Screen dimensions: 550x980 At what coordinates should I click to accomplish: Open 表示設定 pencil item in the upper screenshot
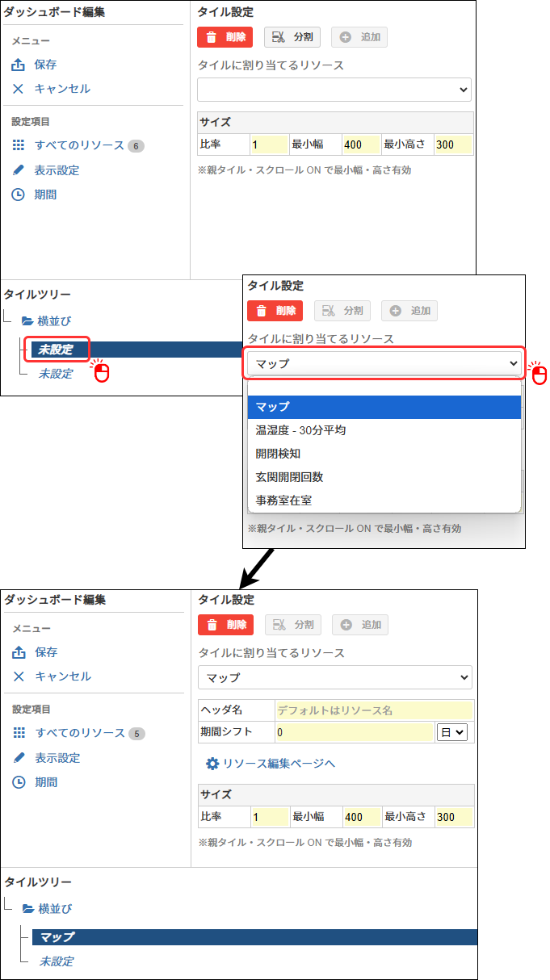tap(45, 170)
